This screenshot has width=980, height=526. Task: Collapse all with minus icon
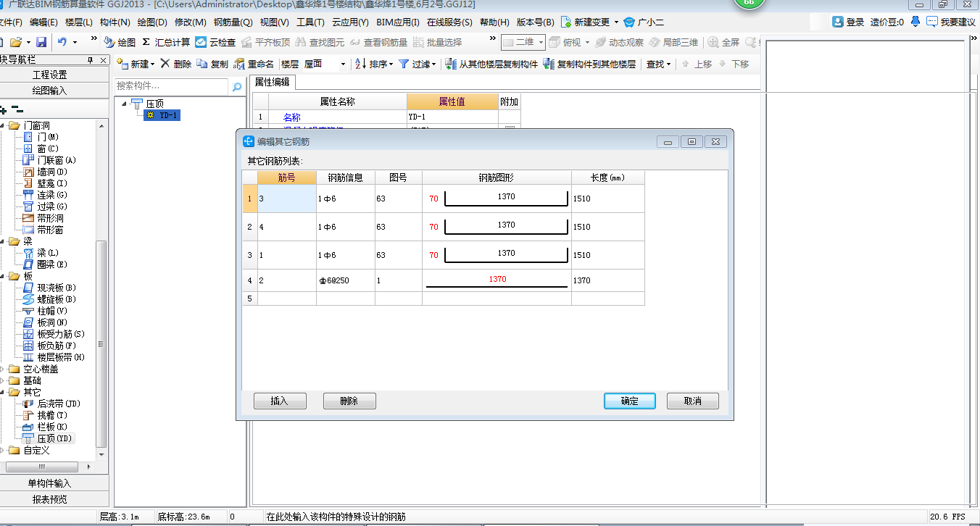[17, 110]
